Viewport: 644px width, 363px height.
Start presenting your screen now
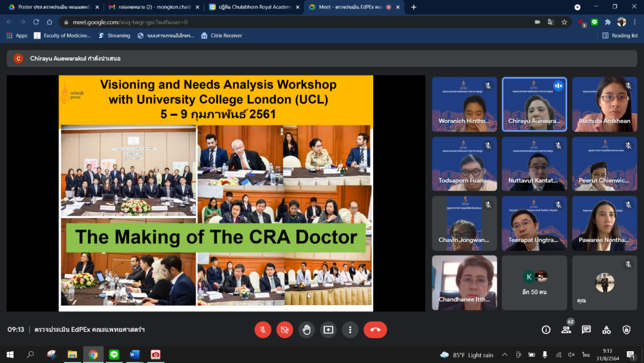pyautogui.click(x=329, y=330)
